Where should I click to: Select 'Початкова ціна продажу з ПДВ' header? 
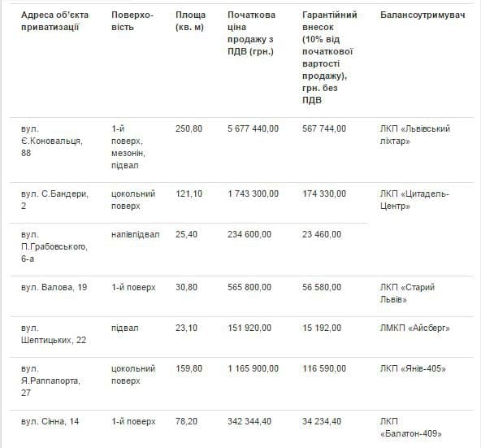click(x=251, y=33)
